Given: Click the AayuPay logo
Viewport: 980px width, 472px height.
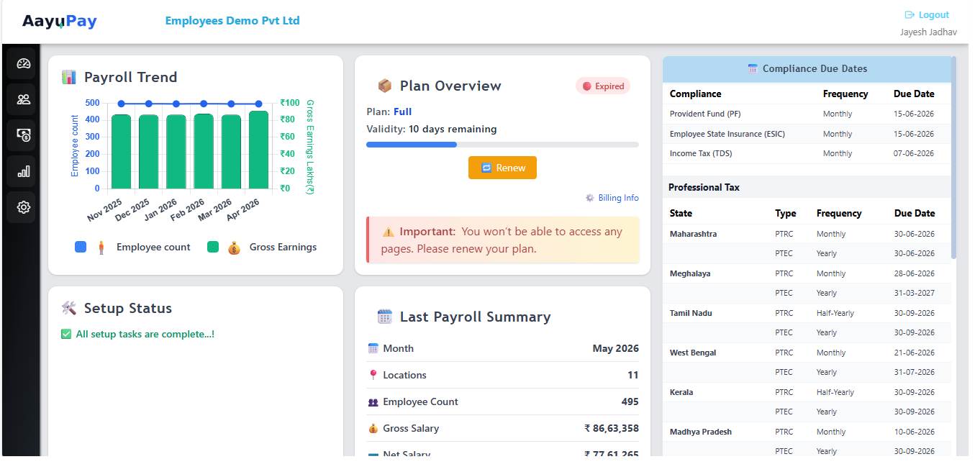Looking at the screenshot, I should [60, 22].
